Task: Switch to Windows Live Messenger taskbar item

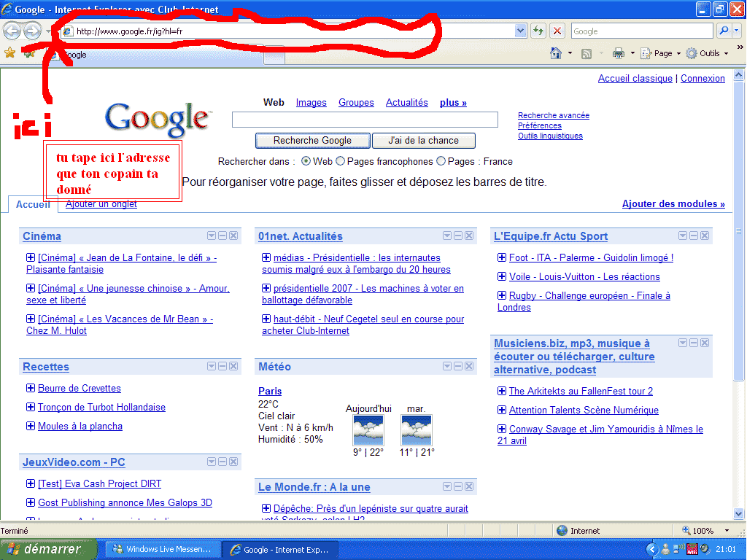Action: (162, 550)
